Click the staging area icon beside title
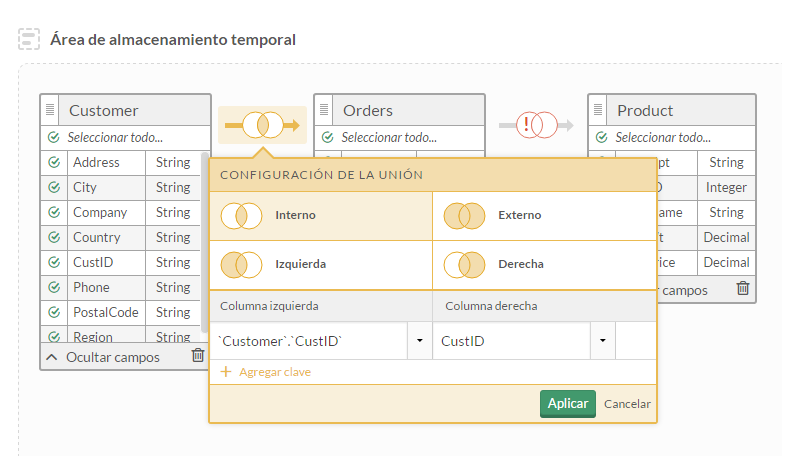This screenshot has width=787, height=456. pyautogui.click(x=29, y=40)
